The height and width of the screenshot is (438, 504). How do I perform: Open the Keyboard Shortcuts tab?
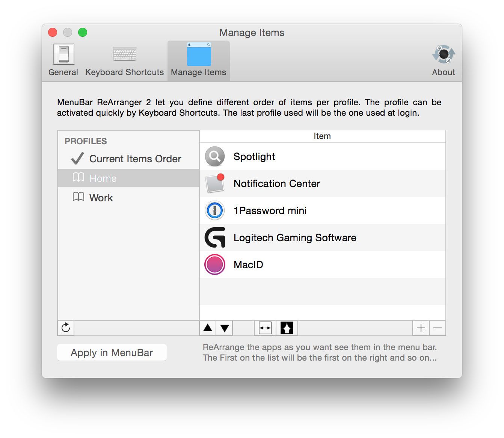point(124,59)
